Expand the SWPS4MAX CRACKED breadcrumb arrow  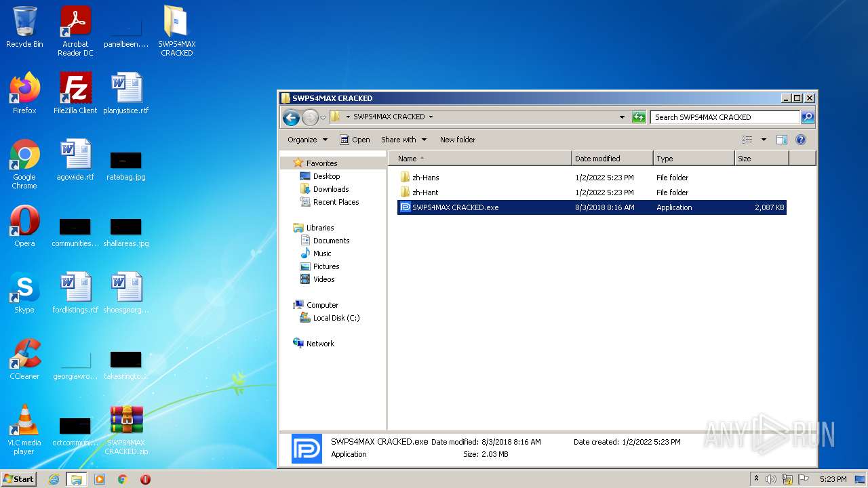pyautogui.click(x=431, y=117)
